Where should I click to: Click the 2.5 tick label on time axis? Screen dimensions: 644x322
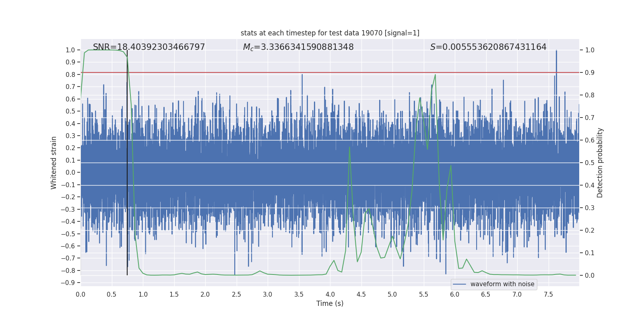click(x=236, y=295)
